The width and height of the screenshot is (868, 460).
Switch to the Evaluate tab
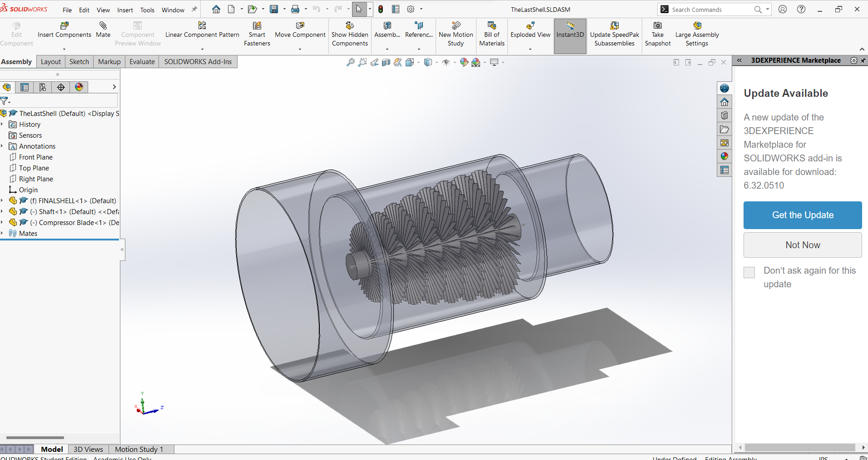tap(142, 62)
